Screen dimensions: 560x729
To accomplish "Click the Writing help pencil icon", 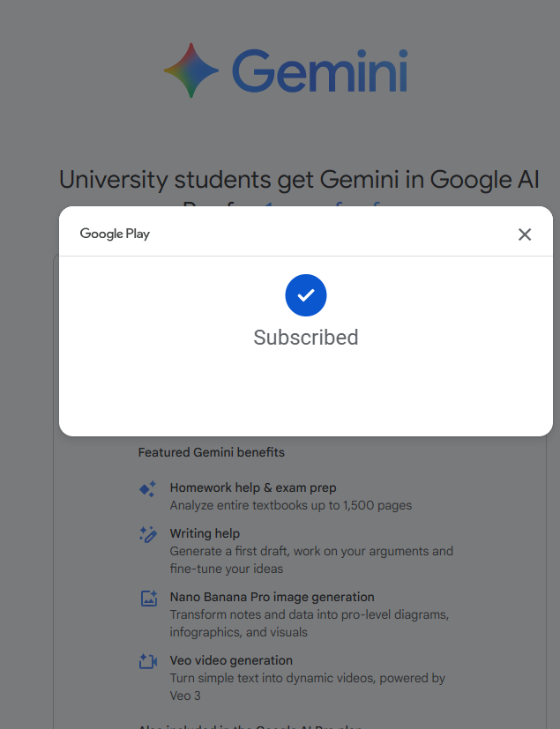I will click(x=148, y=534).
